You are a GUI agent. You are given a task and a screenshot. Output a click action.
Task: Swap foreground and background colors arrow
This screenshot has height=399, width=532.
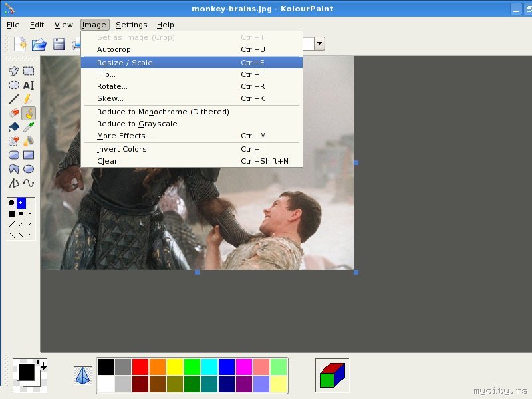[x=41, y=364]
